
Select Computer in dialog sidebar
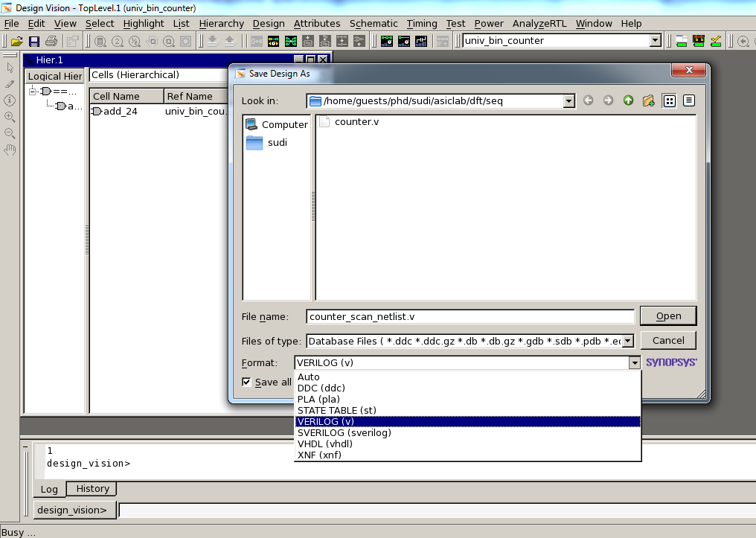[x=277, y=124]
